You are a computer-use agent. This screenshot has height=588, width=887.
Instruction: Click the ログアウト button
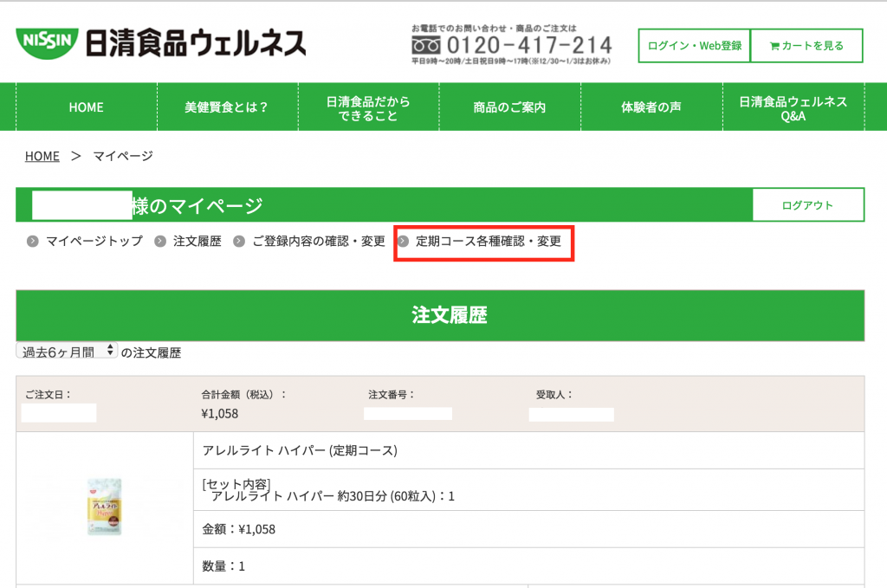point(808,205)
